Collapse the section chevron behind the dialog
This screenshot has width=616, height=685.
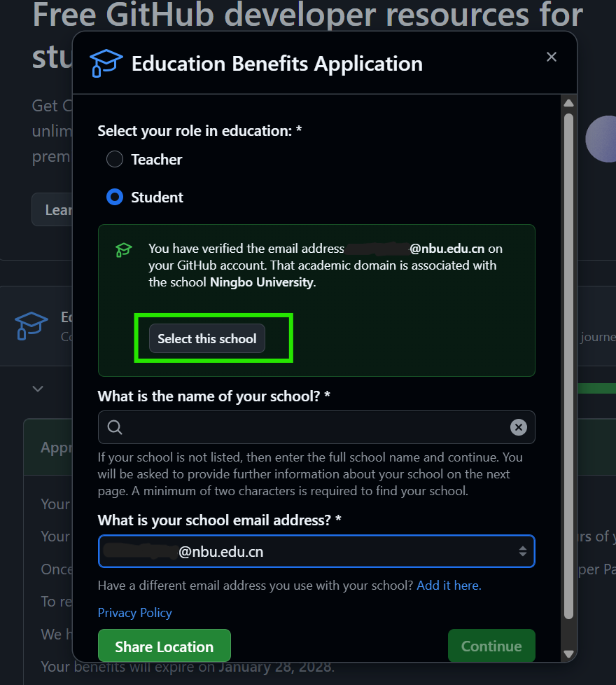tap(38, 389)
